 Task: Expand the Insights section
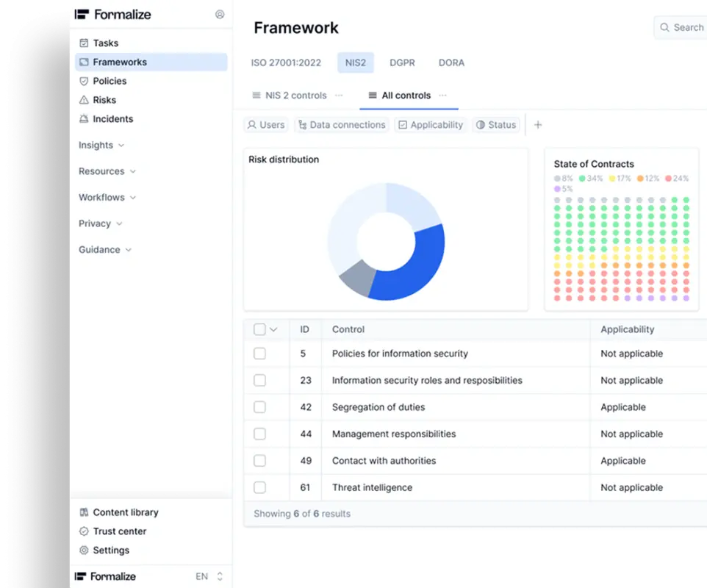(x=101, y=146)
